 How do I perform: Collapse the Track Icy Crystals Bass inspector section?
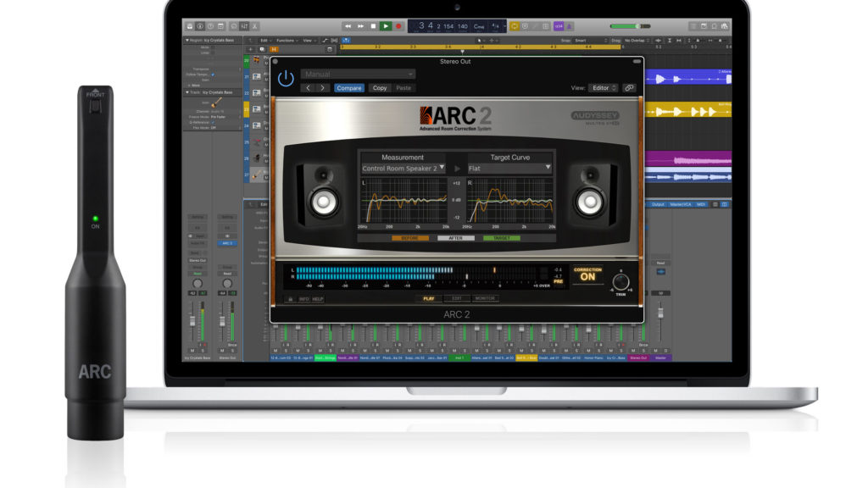[x=187, y=92]
